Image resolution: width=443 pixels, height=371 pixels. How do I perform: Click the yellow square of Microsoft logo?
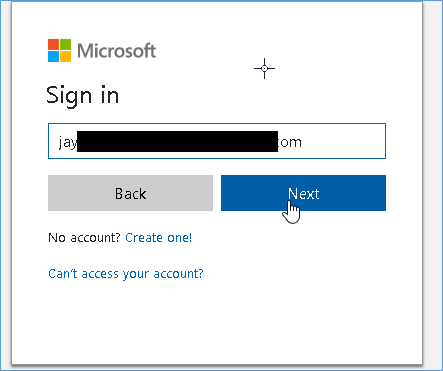65,56
